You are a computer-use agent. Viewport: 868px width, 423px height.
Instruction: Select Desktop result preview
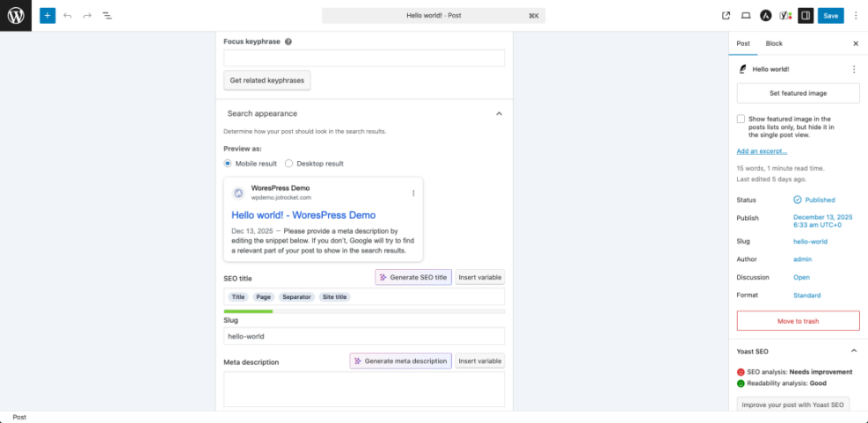click(288, 164)
